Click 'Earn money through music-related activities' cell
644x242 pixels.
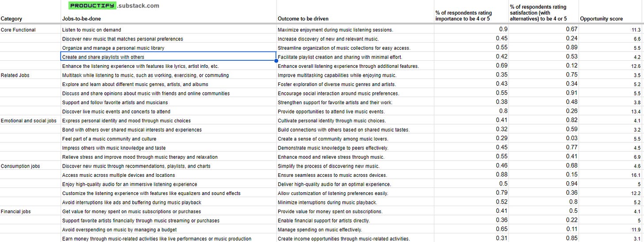pos(169,238)
